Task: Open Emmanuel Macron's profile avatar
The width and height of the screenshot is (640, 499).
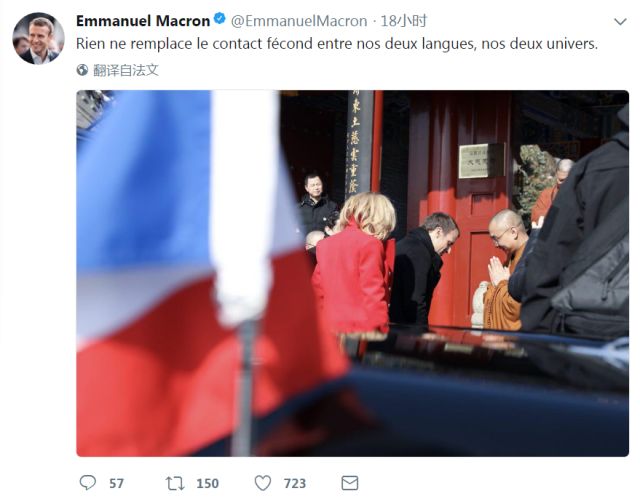Action: 38,38
